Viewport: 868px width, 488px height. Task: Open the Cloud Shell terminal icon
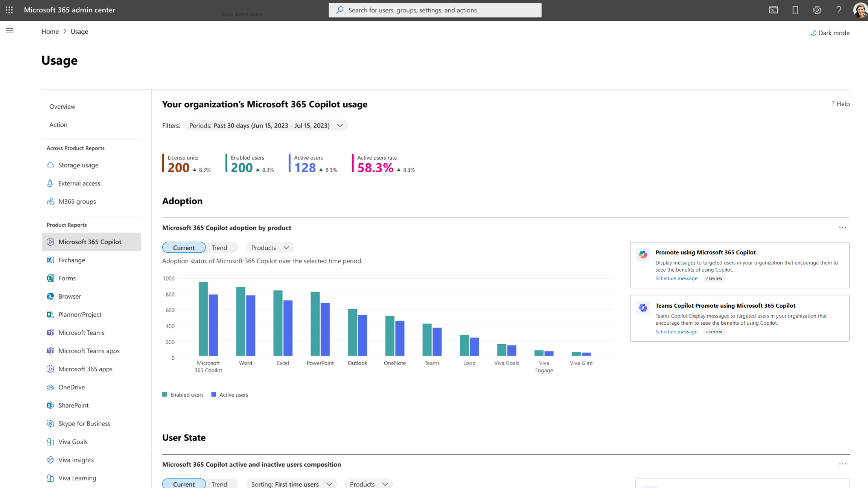pos(773,10)
